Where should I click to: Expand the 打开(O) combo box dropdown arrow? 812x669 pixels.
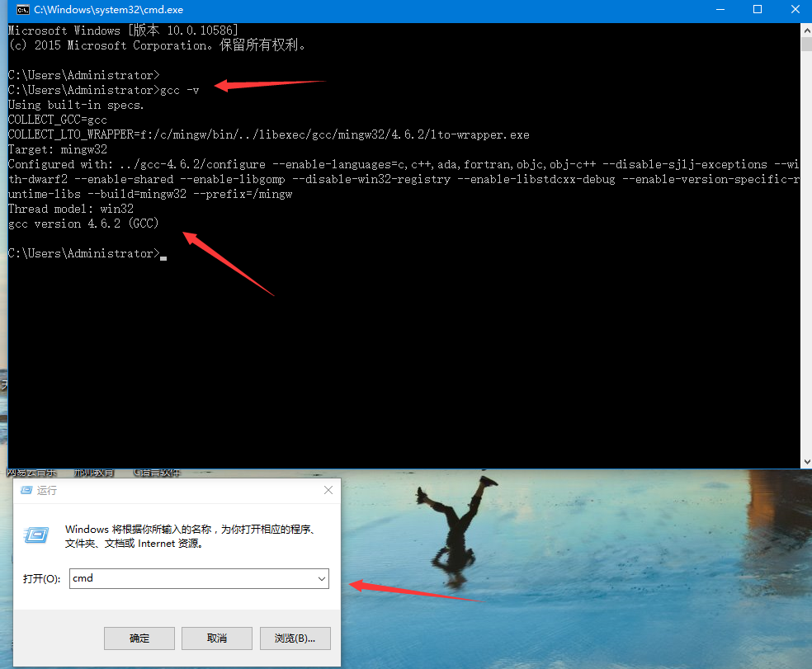[x=321, y=579]
